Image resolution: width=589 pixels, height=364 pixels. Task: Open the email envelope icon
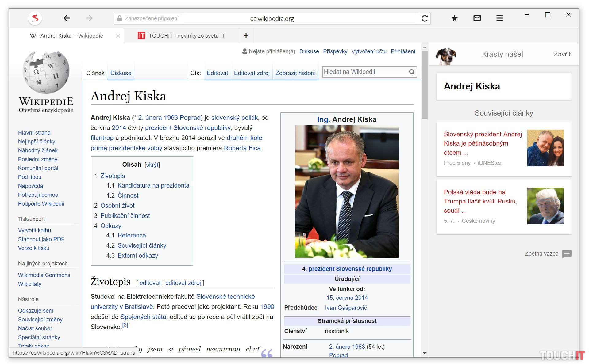477,18
